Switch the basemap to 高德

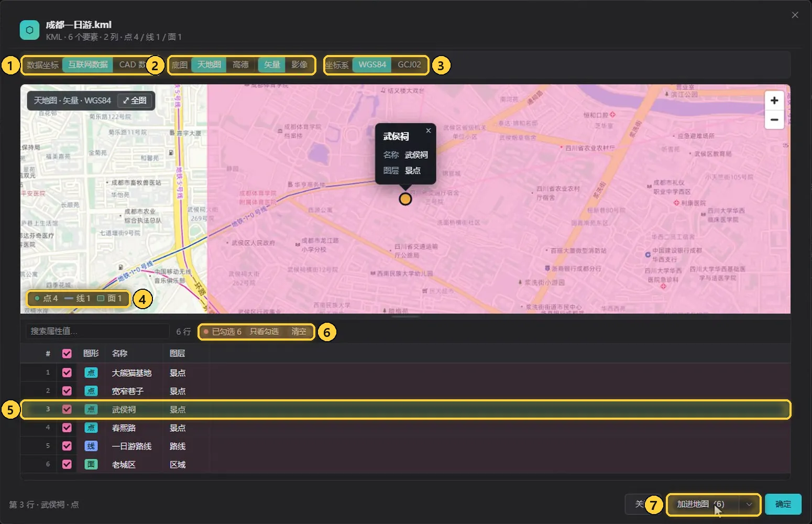[x=240, y=64]
